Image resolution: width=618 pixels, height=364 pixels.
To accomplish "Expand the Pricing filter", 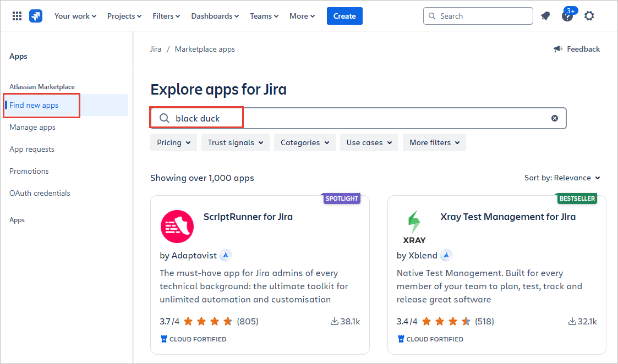I will (173, 142).
